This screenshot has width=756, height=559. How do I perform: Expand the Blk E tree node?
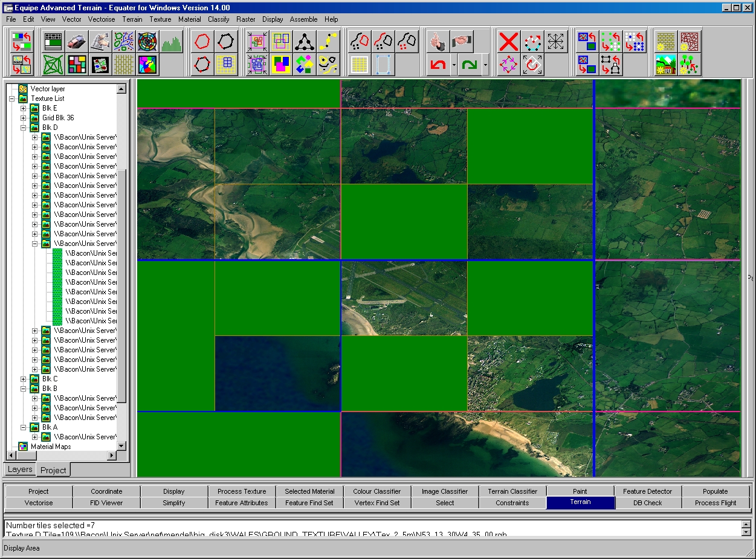point(24,108)
